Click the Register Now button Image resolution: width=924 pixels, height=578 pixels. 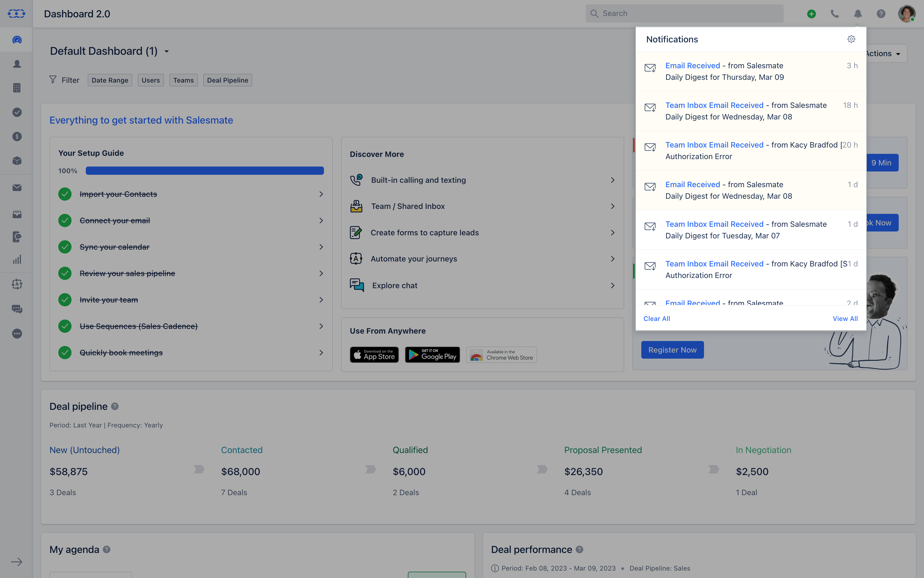672,350
